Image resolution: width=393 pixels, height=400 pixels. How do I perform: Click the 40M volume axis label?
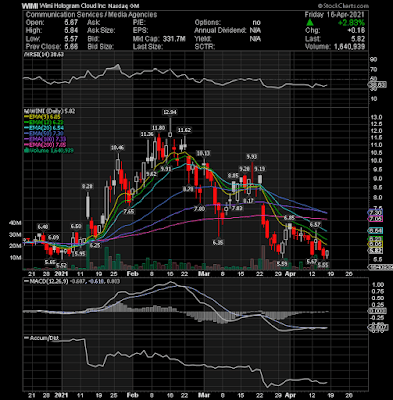point(15,223)
